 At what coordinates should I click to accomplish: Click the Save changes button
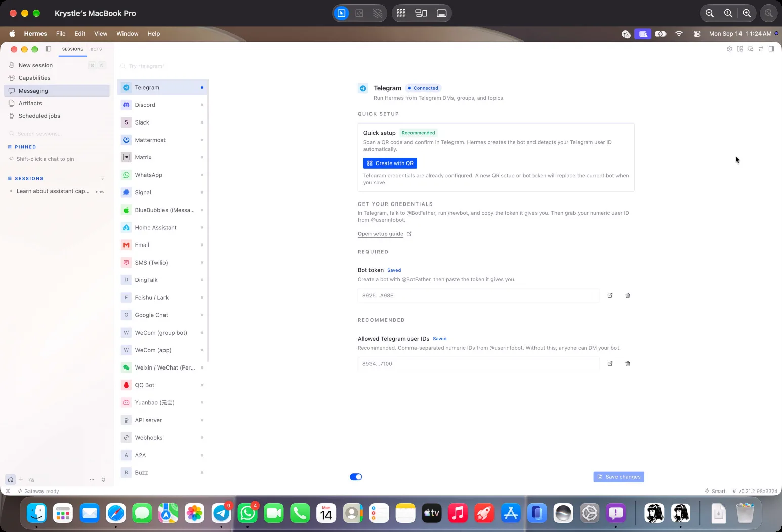point(619,477)
